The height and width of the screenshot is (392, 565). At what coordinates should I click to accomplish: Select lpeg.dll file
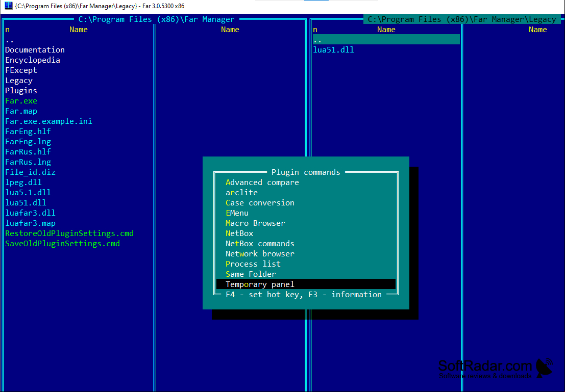[x=23, y=182]
